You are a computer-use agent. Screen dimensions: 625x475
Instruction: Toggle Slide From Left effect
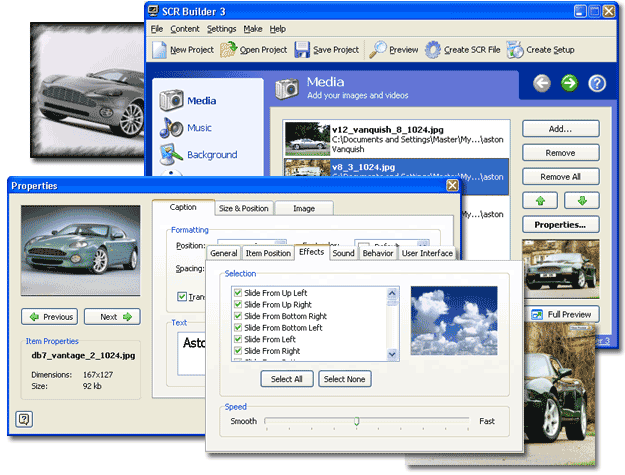tap(238, 339)
